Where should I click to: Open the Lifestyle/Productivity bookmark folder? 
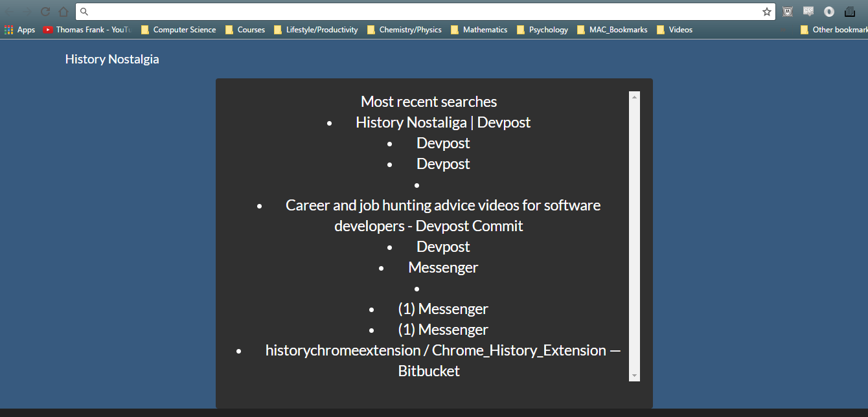click(x=315, y=30)
